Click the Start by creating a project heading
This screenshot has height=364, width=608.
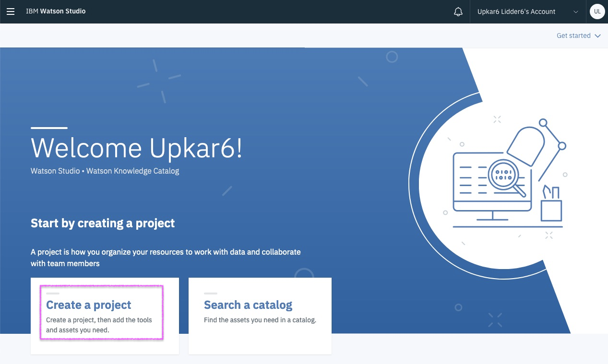(x=103, y=223)
